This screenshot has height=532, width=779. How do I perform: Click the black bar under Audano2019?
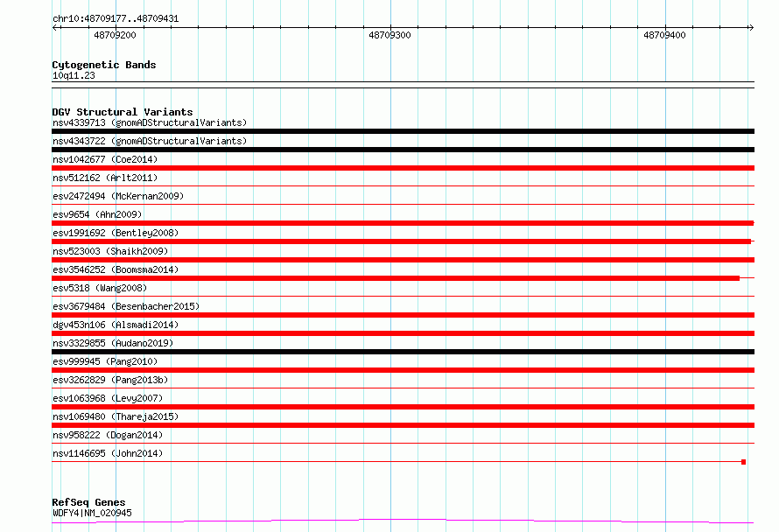[403, 352]
